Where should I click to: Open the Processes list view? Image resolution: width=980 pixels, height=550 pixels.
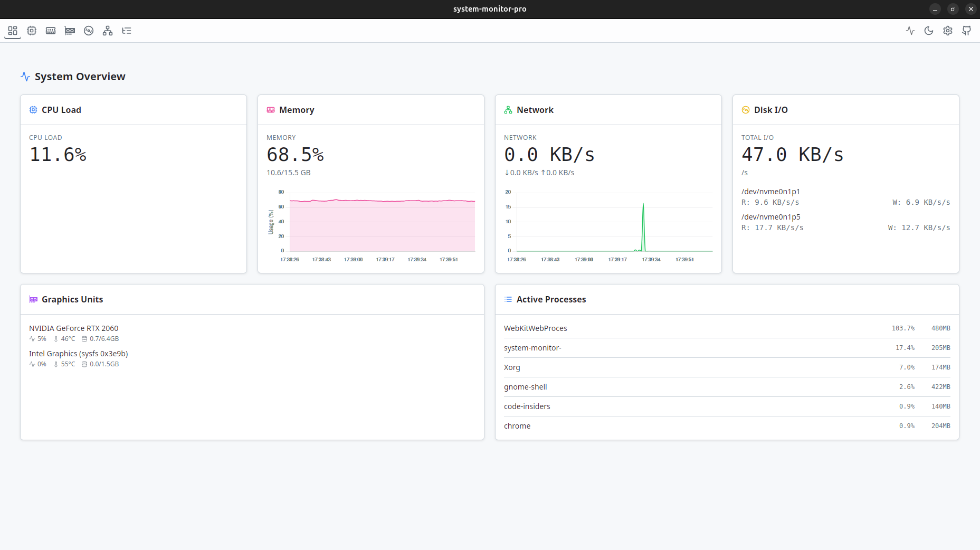(127, 31)
